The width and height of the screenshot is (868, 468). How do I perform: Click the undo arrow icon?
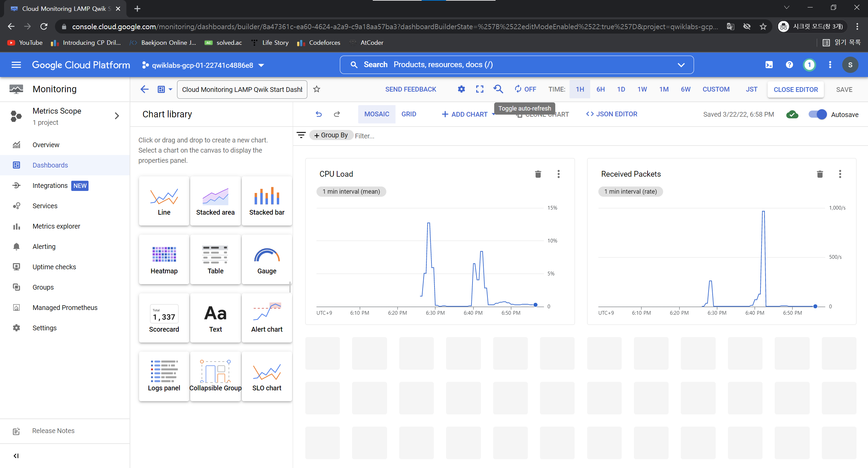click(x=319, y=114)
